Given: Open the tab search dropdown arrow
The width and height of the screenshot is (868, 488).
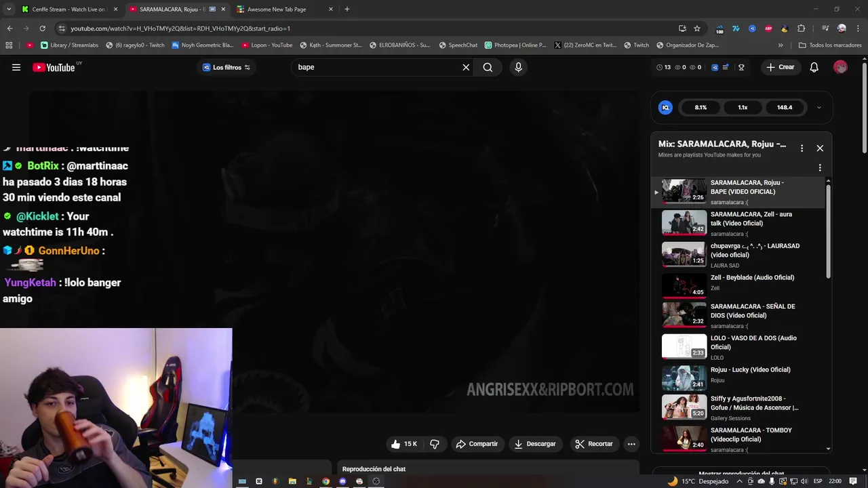Looking at the screenshot, I should click(9, 9).
